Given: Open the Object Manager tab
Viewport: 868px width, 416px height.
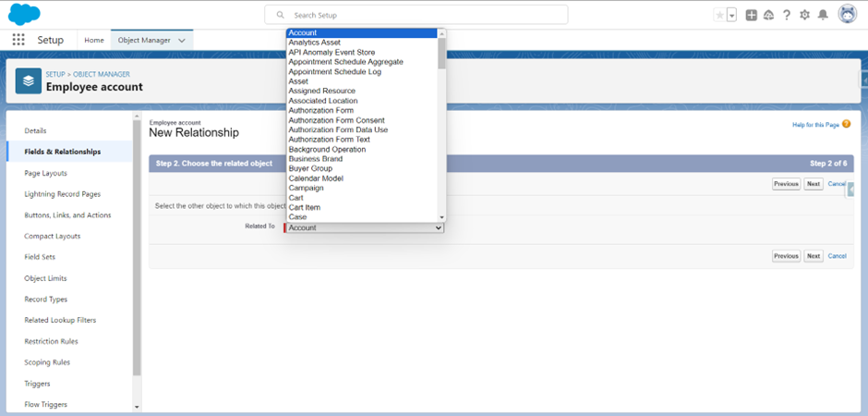Looking at the screenshot, I should pos(144,40).
